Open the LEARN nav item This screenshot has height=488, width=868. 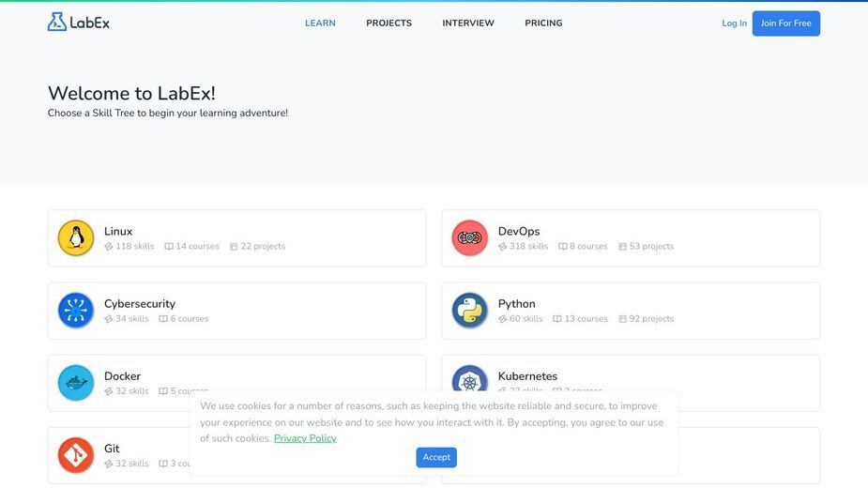click(x=320, y=23)
